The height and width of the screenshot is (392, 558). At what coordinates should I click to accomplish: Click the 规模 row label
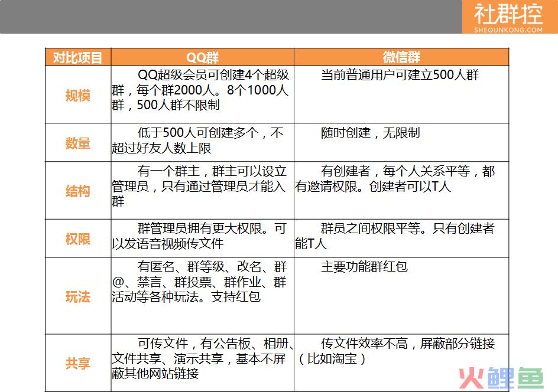(x=78, y=95)
